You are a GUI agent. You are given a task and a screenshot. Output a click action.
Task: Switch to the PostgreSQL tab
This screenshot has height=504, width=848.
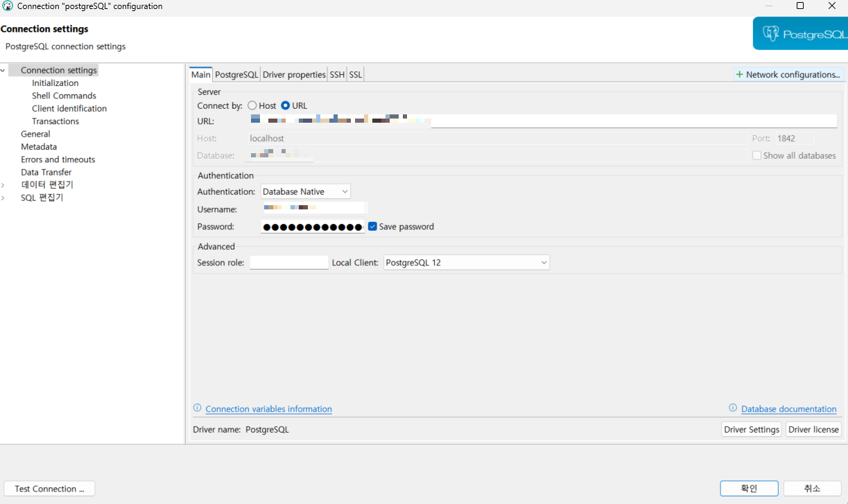236,74
